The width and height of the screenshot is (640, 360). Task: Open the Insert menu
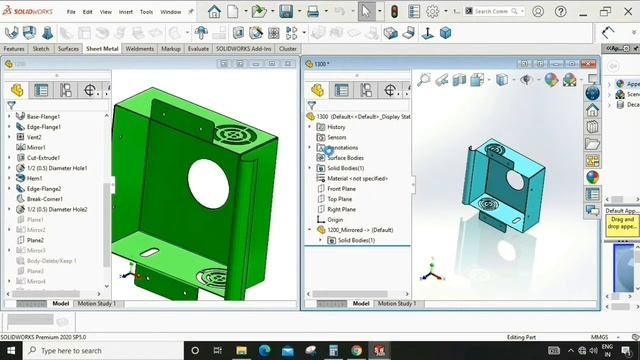pyautogui.click(x=126, y=12)
